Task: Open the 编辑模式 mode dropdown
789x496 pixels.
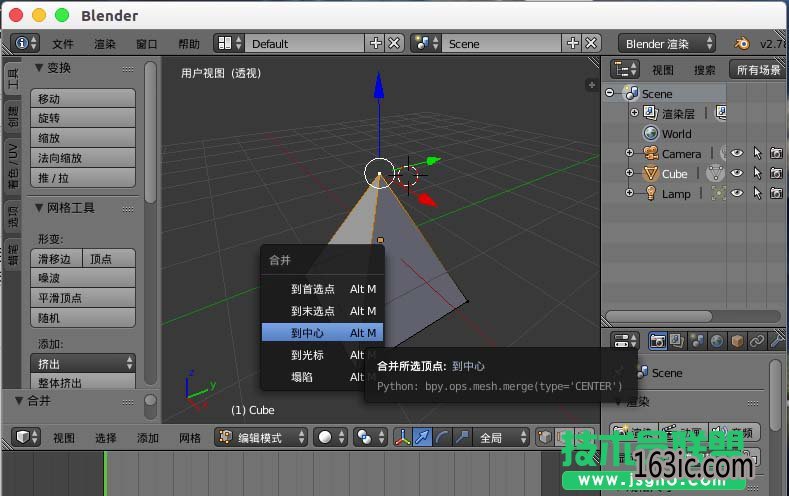Action: 261,437
